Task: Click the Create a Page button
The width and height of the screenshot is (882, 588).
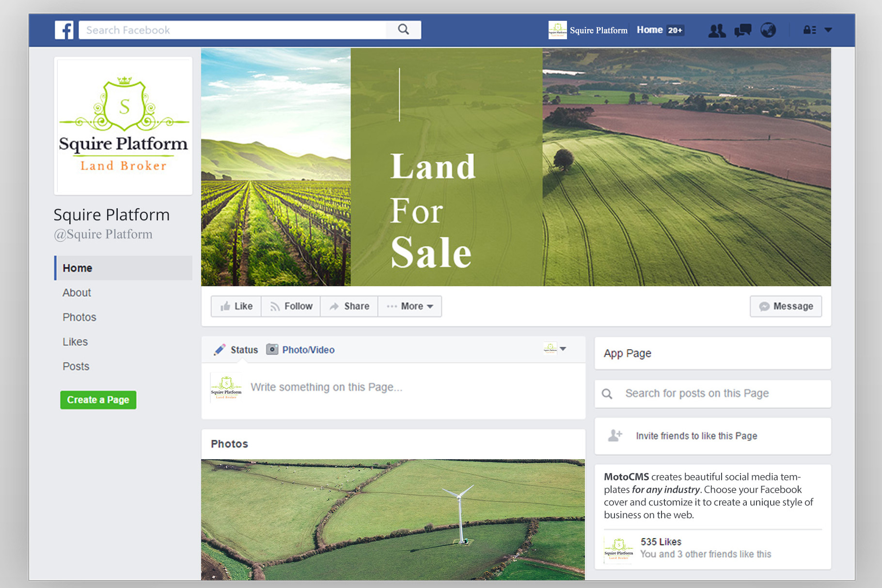Action: pos(98,400)
